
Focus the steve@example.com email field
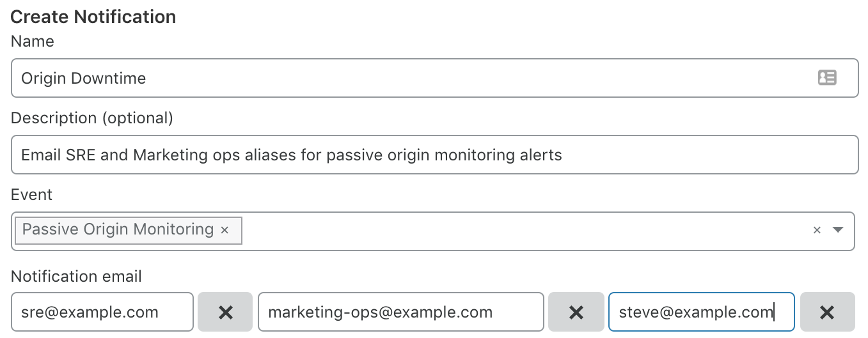pyautogui.click(x=702, y=312)
